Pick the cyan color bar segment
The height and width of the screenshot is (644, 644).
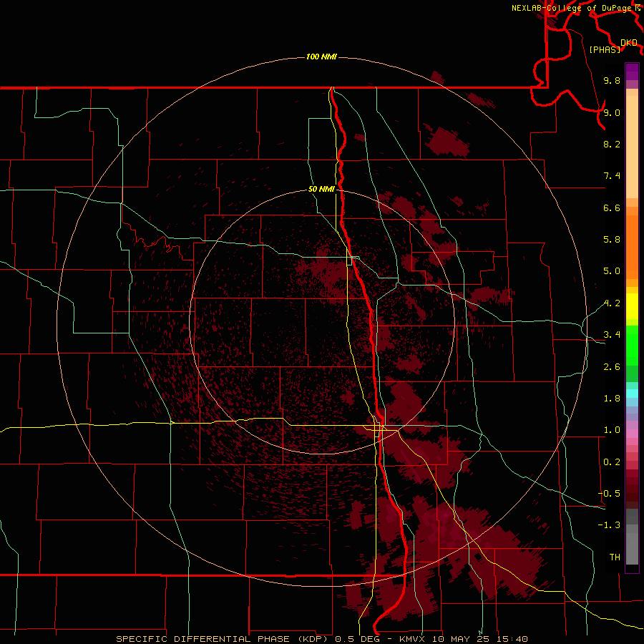632,394
